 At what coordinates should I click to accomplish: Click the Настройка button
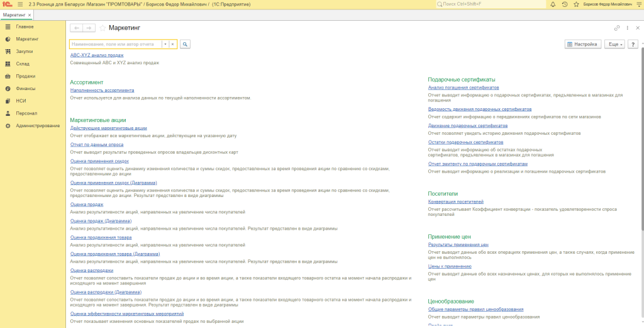582,44
